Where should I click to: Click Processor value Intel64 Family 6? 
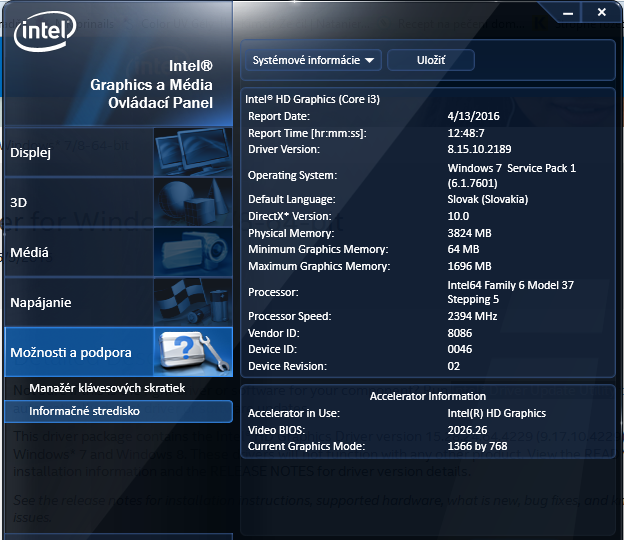coord(510,292)
